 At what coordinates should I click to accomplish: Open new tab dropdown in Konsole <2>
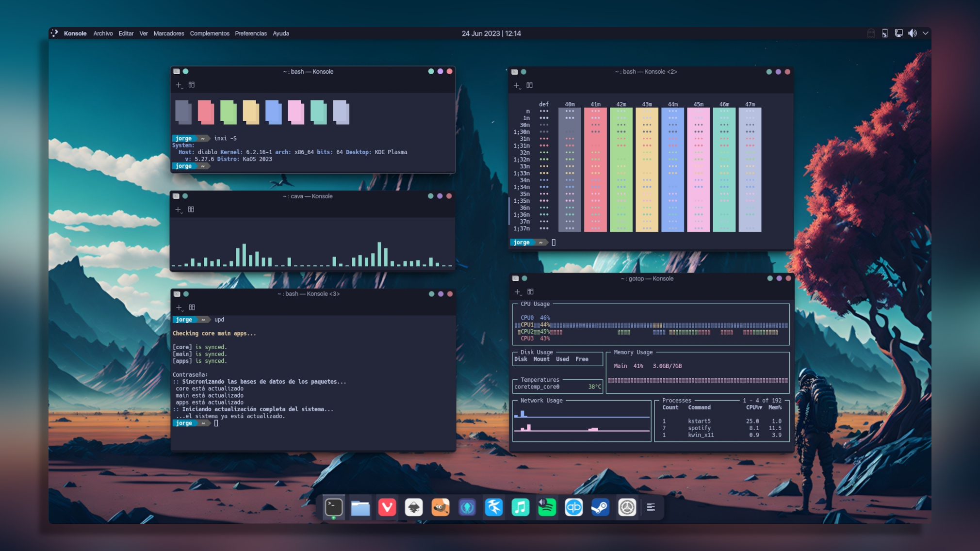coord(517,86)
